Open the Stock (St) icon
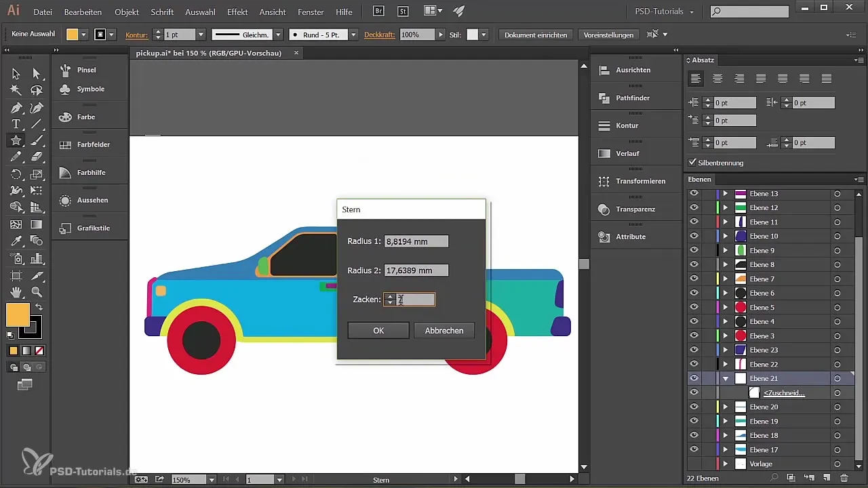Image resolution: width=868 pixels, height=488 pixels. click(x=403, y=12)
